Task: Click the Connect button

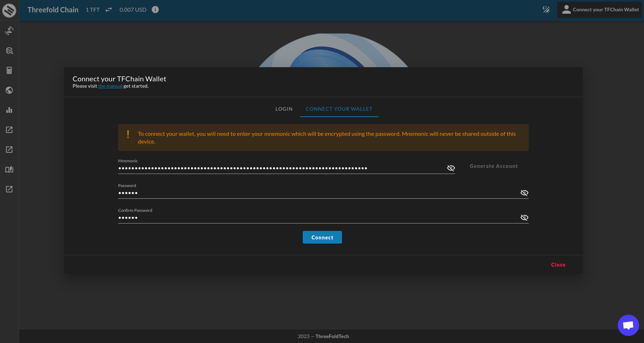Action: click(322, 237)
